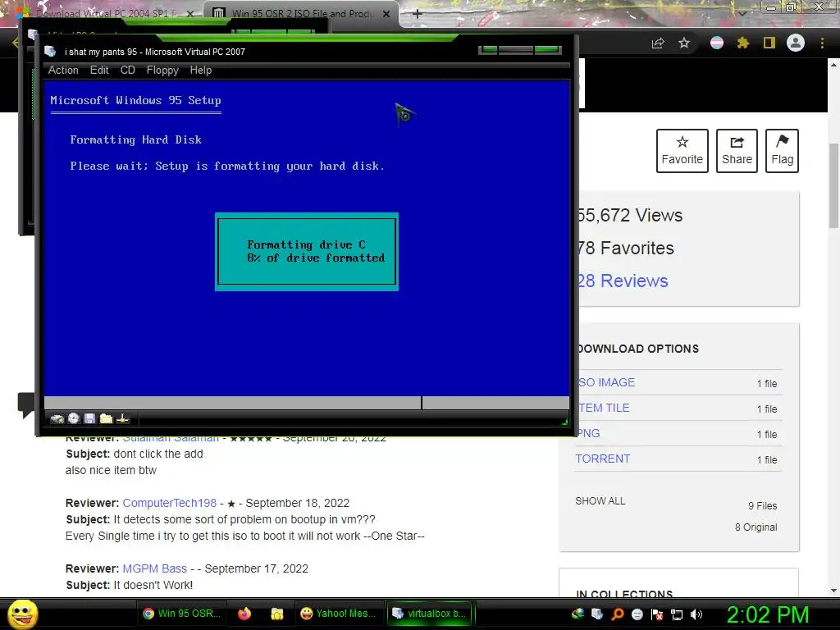Screen dimensions: 840x630
Task: Switch to the Win 95 OSR Chrome taskbar button
Action: point(182,614)
